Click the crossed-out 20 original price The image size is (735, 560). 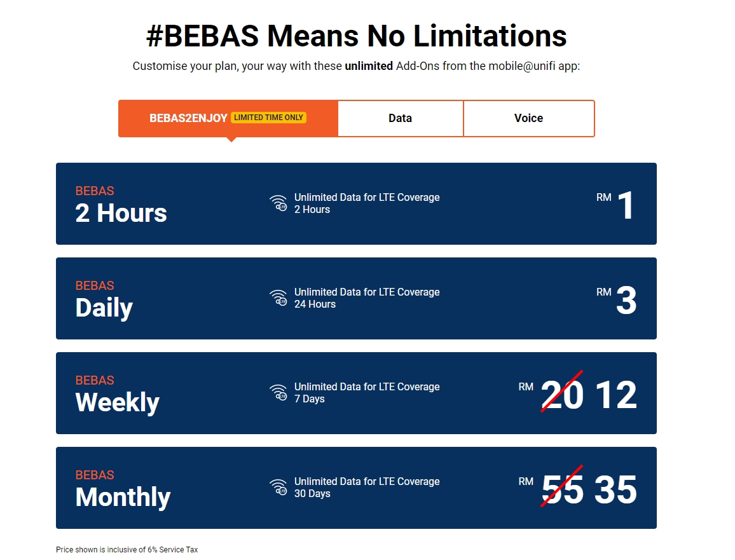pos(562,395)
